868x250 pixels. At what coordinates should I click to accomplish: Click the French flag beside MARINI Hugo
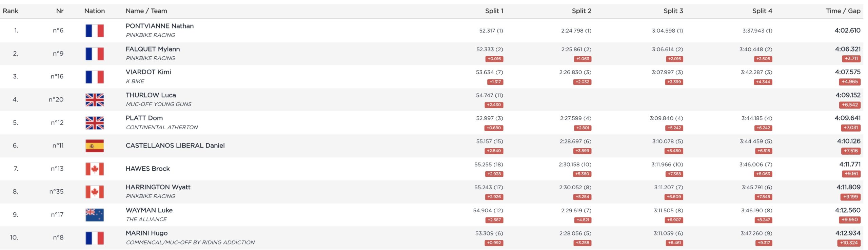point(95,238)
